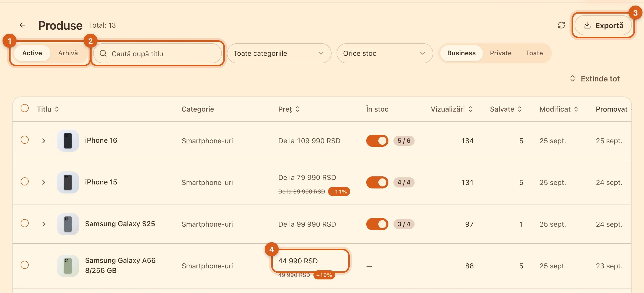The image size is (644, 293).
Task: Open the Samsung Galaxy A56 product thumbnail
Action: tap(68, 266)
